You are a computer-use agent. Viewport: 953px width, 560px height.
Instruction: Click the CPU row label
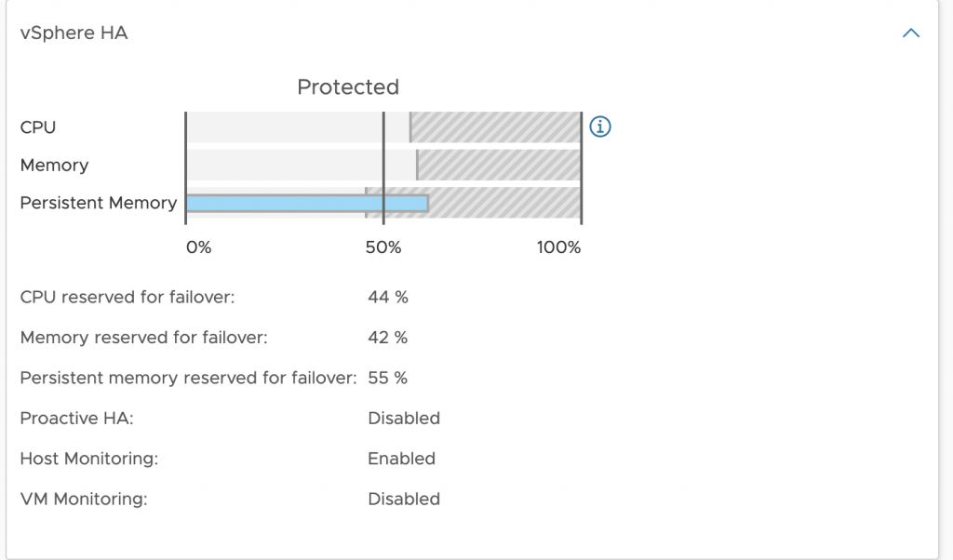point(38,127)
